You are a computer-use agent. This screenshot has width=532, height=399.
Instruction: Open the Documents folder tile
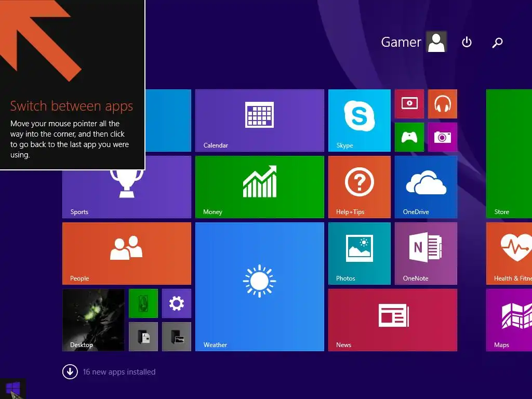click(x=143, y=337)
